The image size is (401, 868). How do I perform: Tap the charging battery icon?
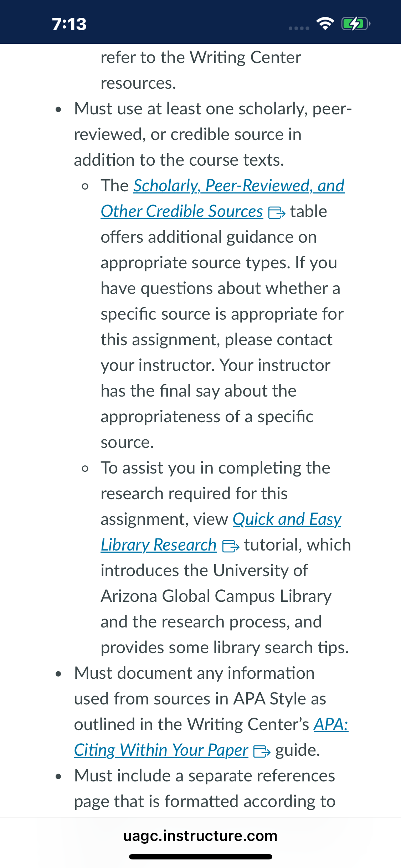click(x=356, y=24)
